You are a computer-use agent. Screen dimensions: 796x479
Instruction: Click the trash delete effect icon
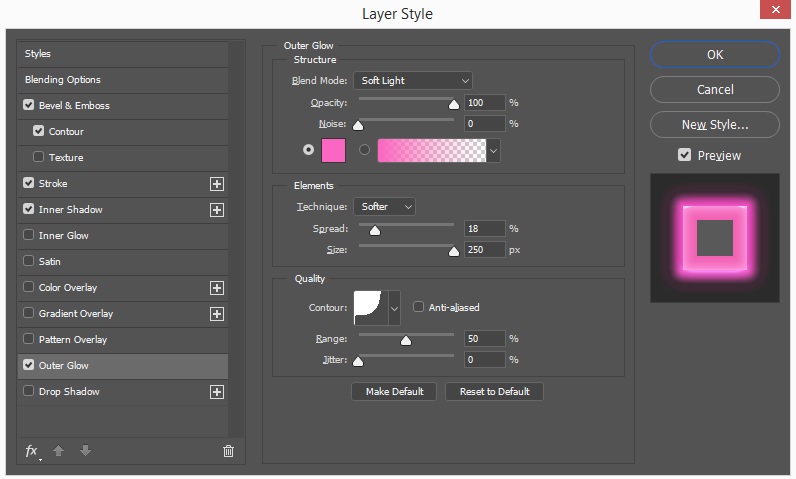(228, 451)
